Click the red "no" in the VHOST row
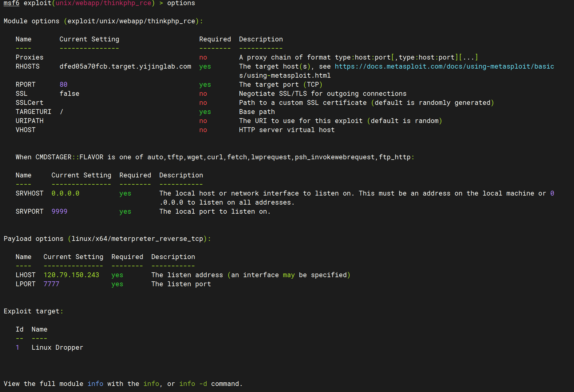Image resolution: width=574 pixels, height=392 pixels. [203, 130]
